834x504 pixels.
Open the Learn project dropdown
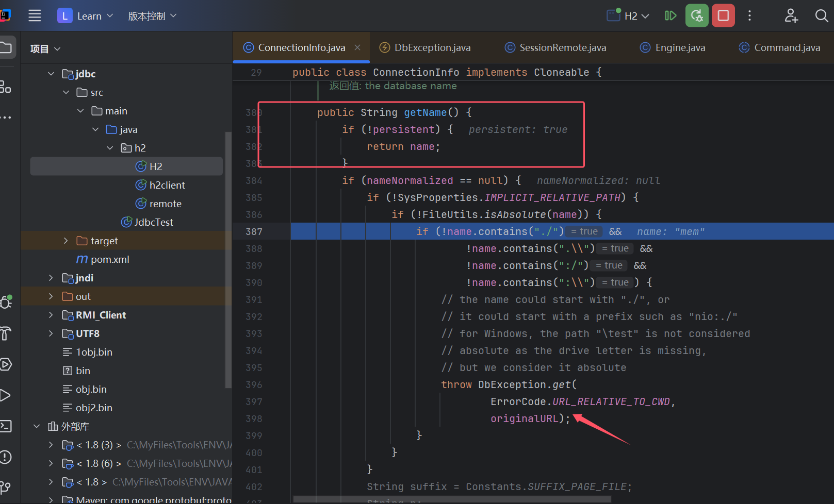86,16
